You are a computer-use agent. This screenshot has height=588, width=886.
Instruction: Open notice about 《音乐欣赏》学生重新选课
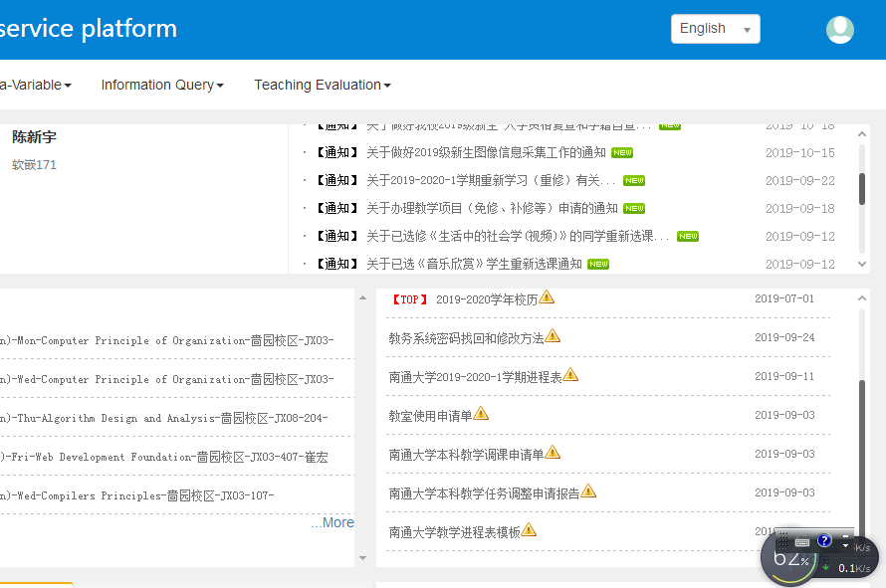[x=474, y=264]
